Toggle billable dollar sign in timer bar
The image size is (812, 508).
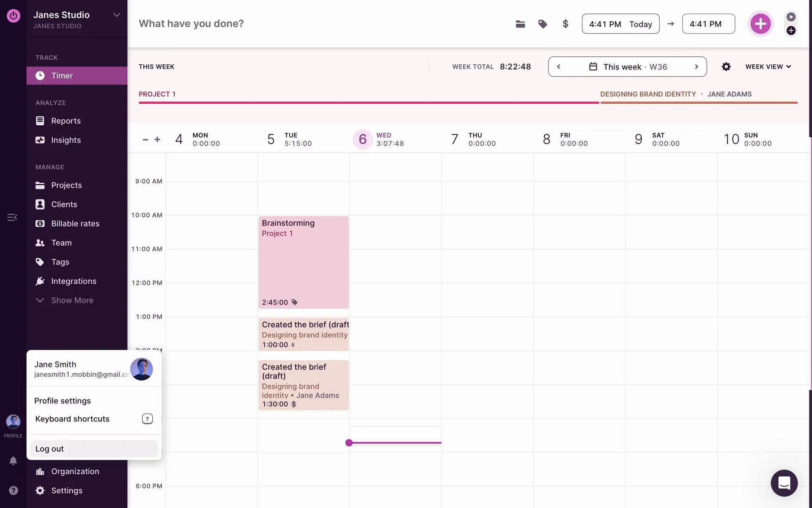(565, 24)
